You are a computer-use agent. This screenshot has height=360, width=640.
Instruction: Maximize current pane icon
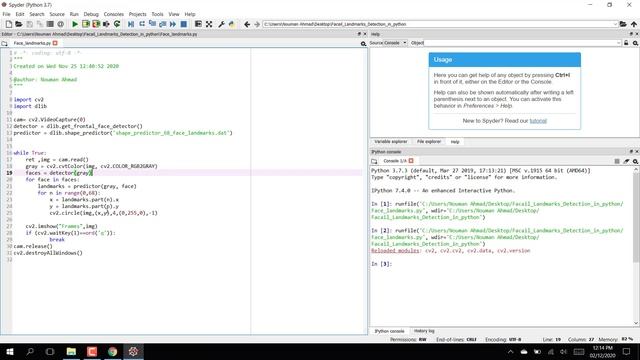coord(198,24)
